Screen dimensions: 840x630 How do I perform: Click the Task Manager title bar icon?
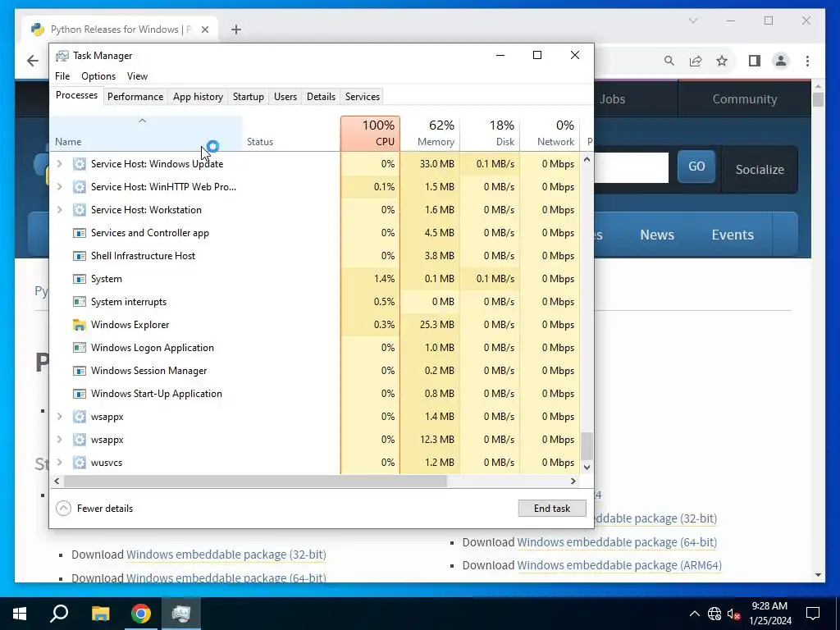[62, 56]
